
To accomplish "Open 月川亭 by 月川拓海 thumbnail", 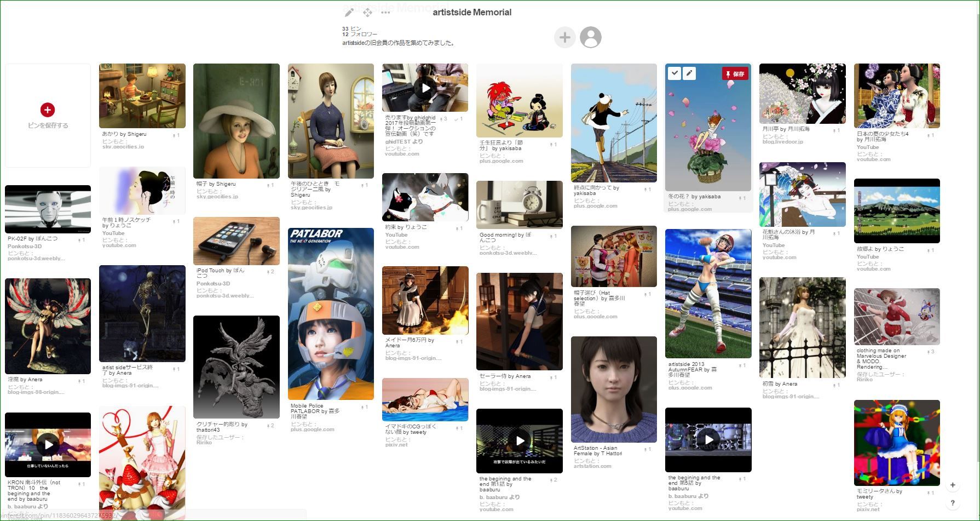I will 803,94.
